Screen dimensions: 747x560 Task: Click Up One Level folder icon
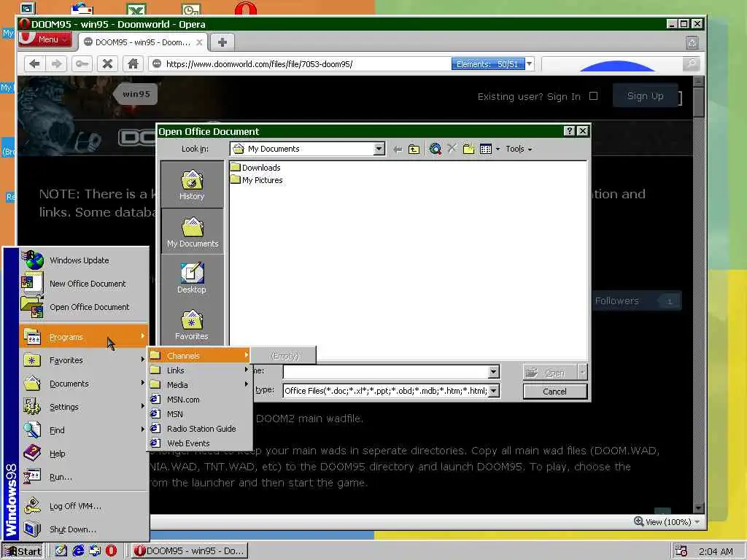click(x=414, y=149)
